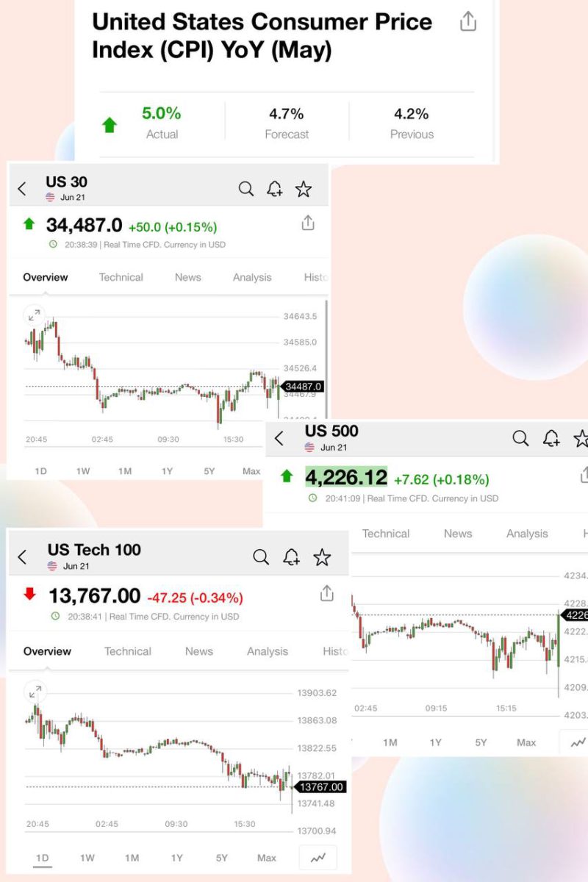This screenshot has height=882, width=588.
Task: Go back from US 500 screen
Action: [x=279, y=439]
